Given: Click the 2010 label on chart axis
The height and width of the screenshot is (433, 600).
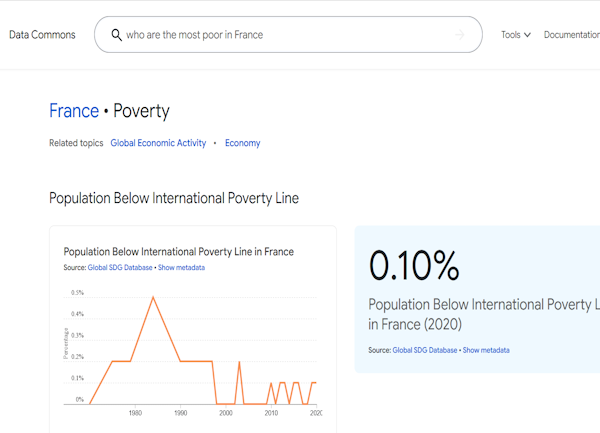Looking at the screenshot, I should coord(271,413).
